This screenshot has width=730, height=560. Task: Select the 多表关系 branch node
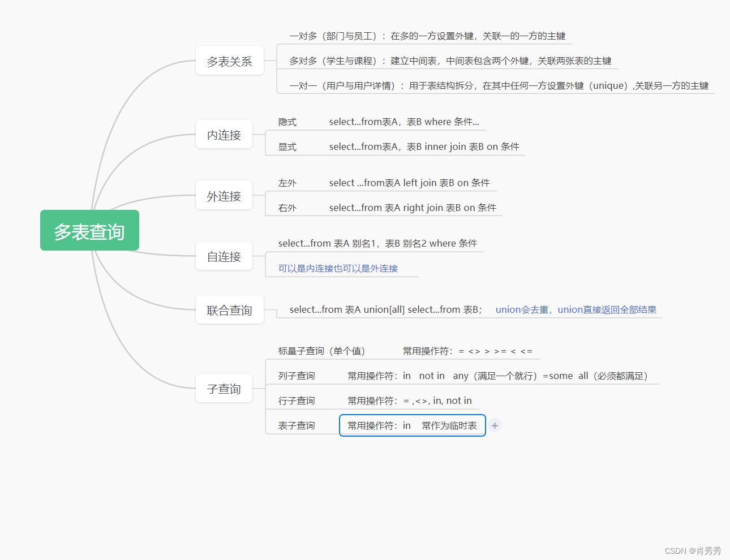229,61
